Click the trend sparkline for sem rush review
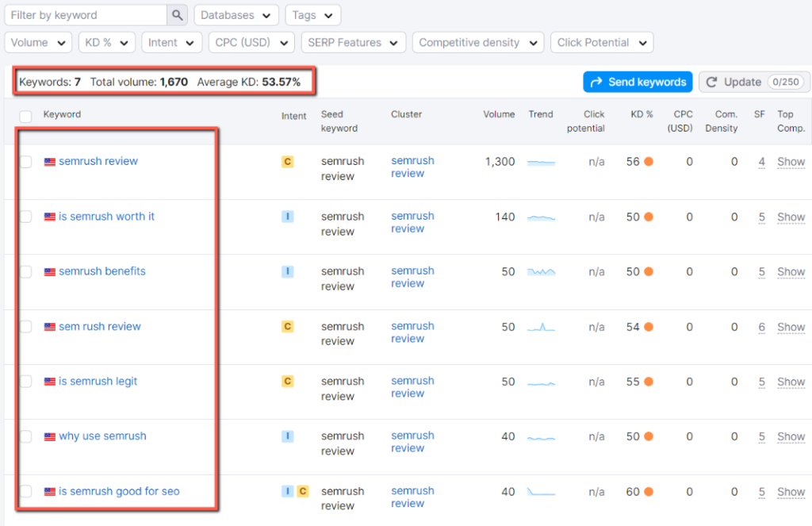The height and width of the screenshot is (526, 812). tap(542, 327)
